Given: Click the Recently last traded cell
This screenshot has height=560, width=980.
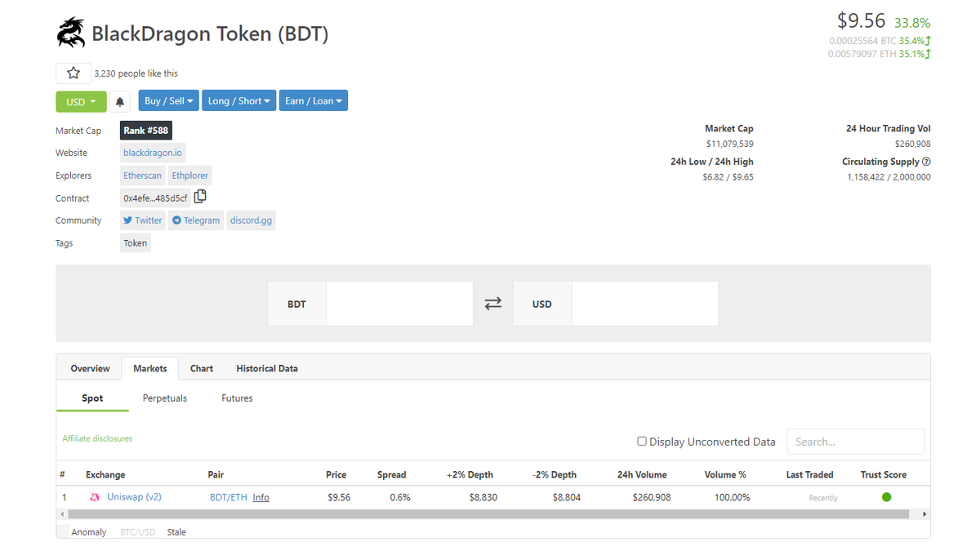Looking at the screenshot, I should tap(823, 498).
